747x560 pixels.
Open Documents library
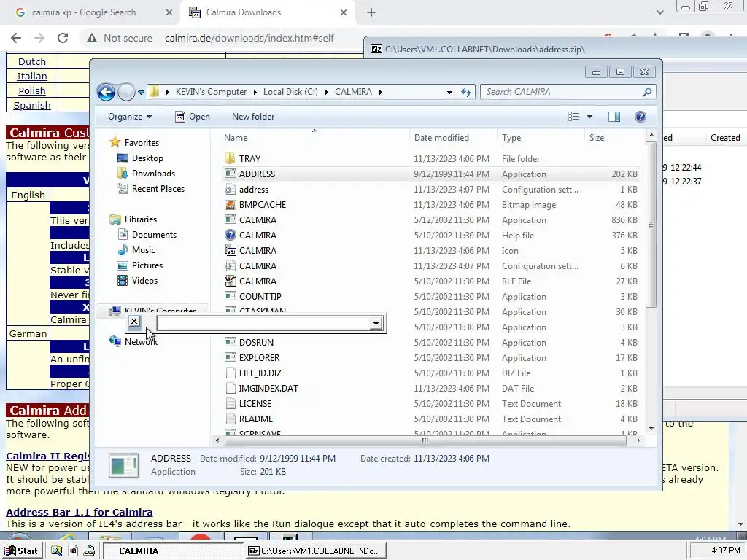154,235
